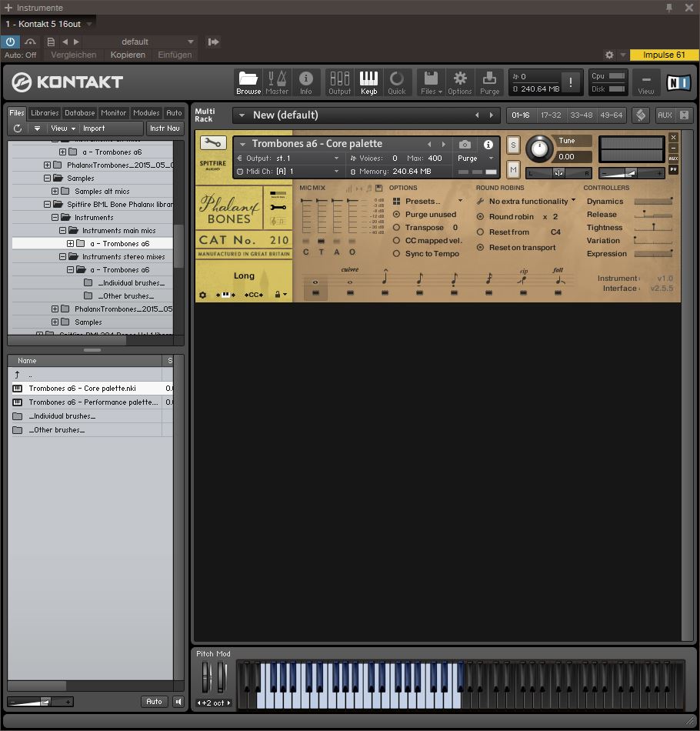Toggle the browser audition speaker icon
The height and width of the screenshot is (731, 700).
tap(178, 702)
